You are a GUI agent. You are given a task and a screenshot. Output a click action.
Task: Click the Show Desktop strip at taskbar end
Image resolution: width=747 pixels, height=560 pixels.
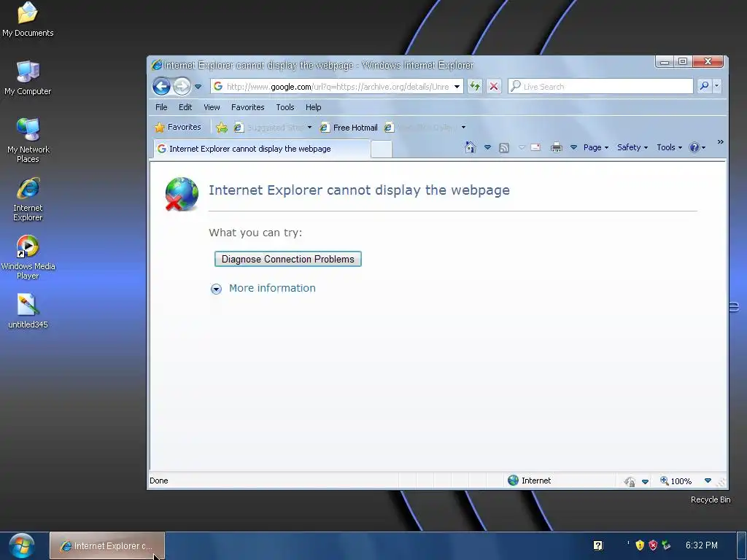point(741,545)
